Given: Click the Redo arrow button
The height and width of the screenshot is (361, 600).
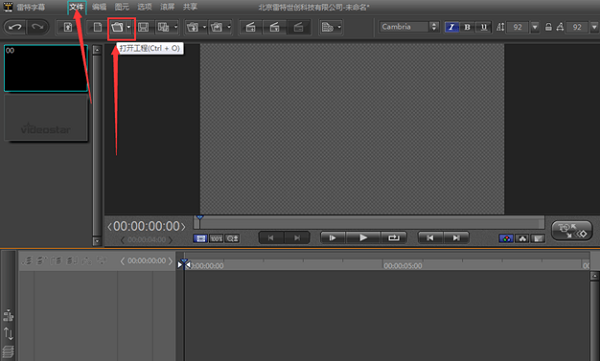Looking at the screenshot, I should pos(37,27).
